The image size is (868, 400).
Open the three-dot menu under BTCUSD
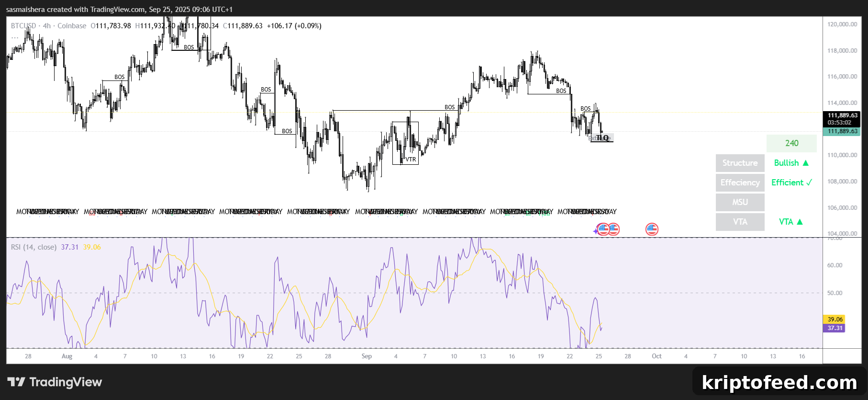click(15, 37)
